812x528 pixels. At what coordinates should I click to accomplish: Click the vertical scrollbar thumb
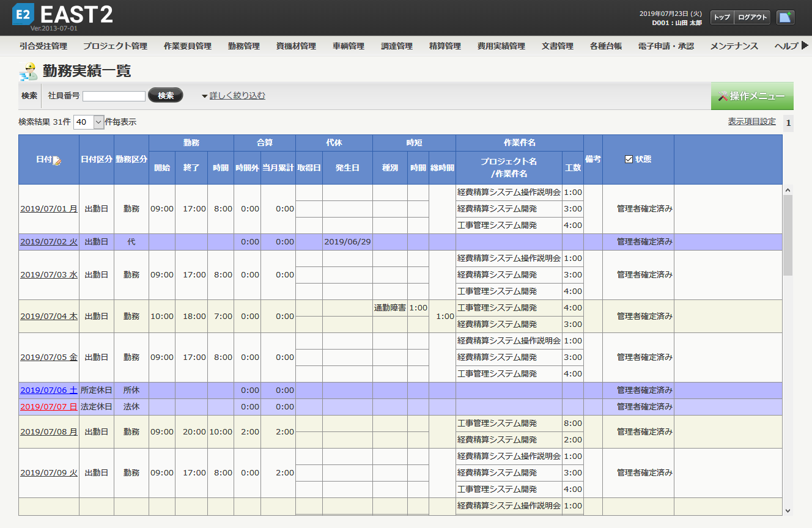tap(788, 235)
